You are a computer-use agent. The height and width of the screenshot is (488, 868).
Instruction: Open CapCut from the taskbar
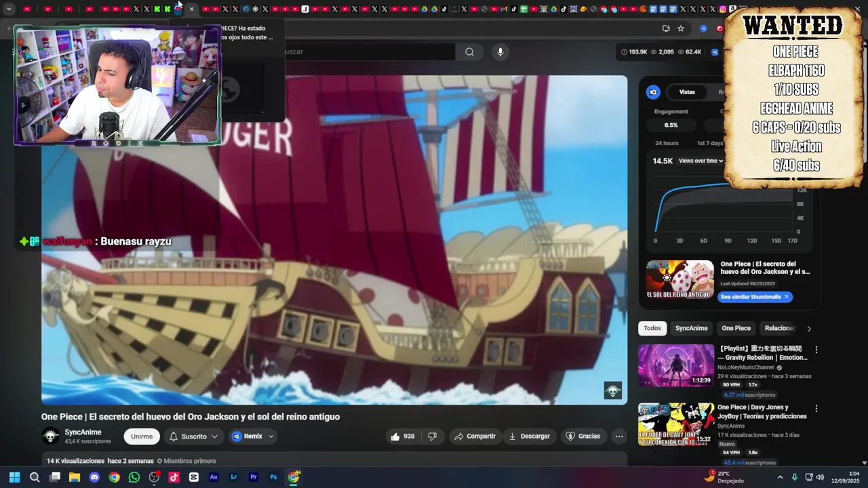pyautogui.click(x=194, y=477)
